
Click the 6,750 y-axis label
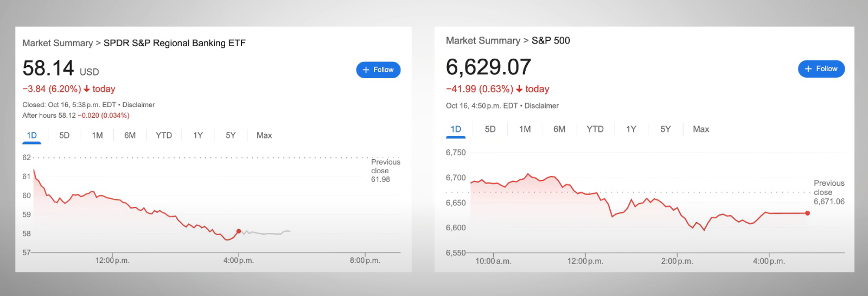tap(456, 153)
